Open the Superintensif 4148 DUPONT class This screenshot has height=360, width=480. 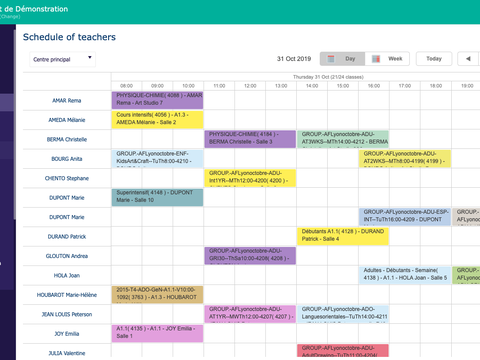pos(157,197)
